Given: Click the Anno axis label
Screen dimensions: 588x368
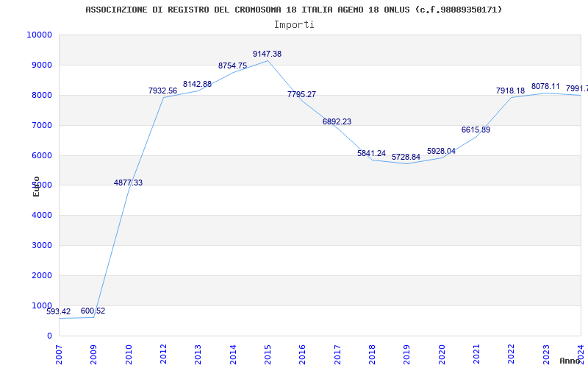Looking at the screenshot, I should pyautogui.click(x=570, y=361).
